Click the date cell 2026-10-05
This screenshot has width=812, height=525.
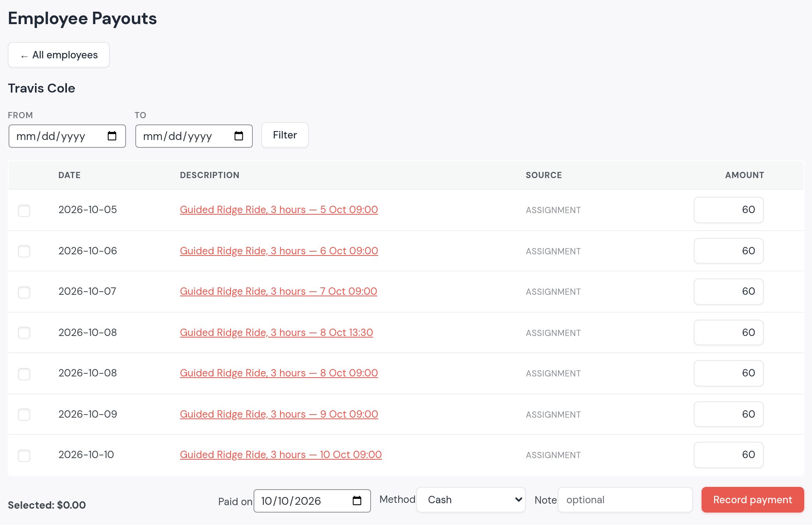88,210
